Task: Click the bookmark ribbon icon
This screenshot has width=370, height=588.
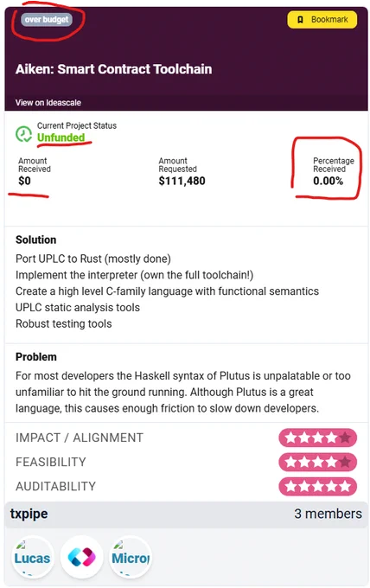Action: pos(300,20)
